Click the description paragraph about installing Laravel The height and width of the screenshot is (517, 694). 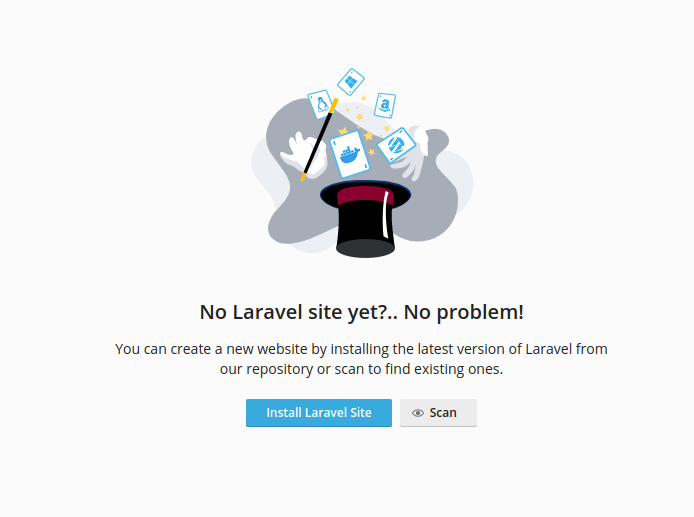(x=361, y=359)
